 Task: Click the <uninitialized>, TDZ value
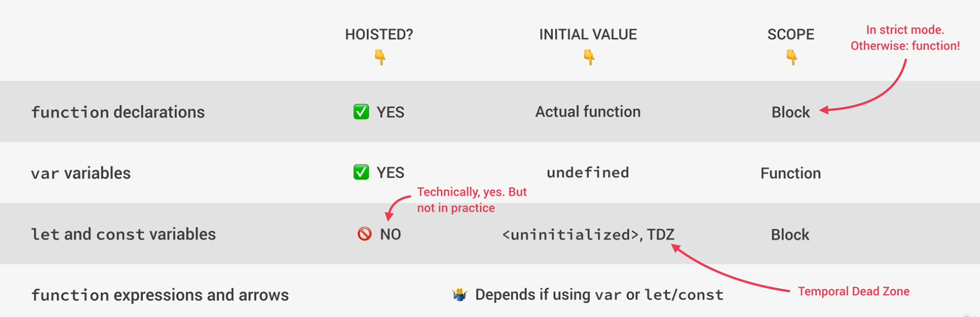click(x=589, y=235)
